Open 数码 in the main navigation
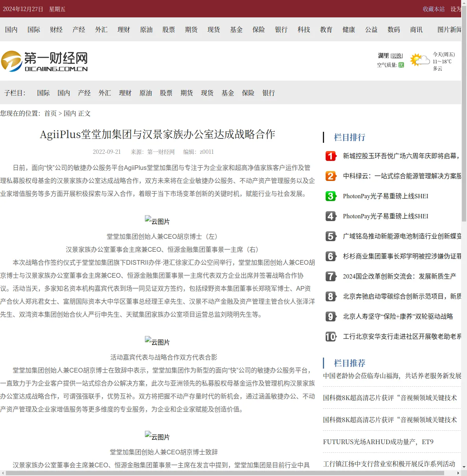The width and height of the screenshot is (467, 476). click(x=394, y=30)
